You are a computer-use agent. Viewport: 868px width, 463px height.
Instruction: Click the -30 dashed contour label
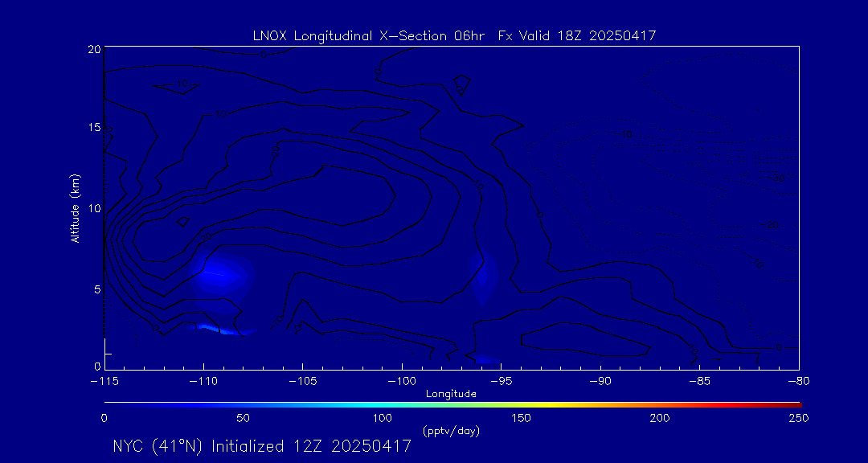tap(777, 178)
